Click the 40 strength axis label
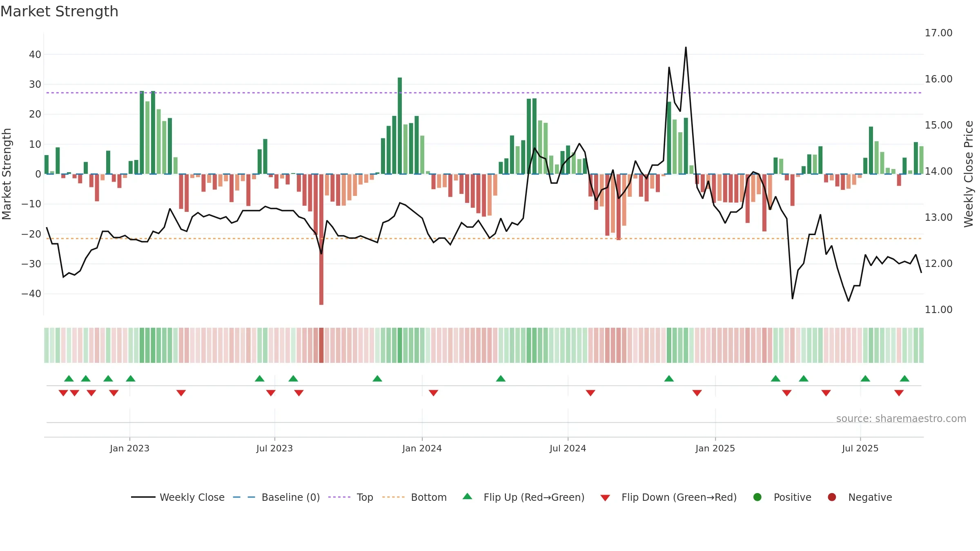 pos(35,55)
